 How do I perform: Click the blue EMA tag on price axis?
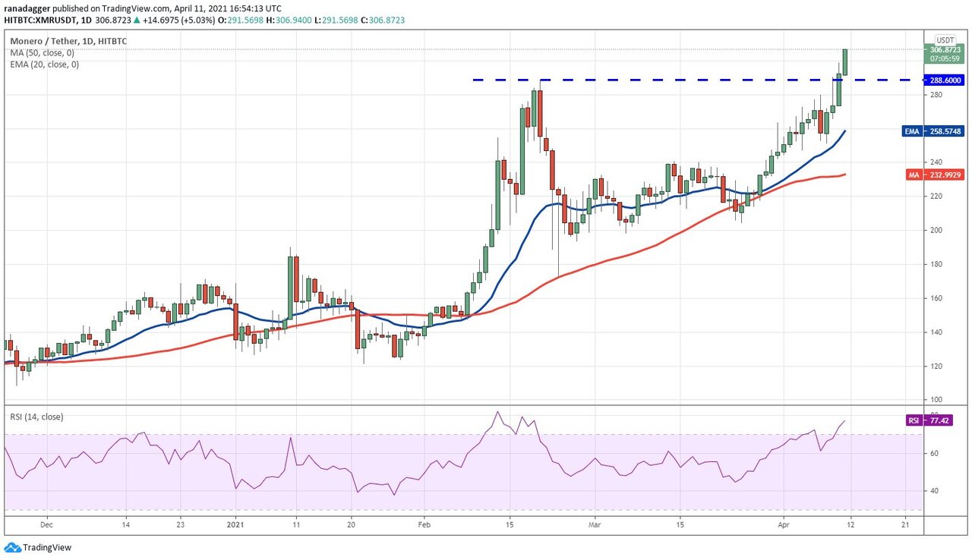tap(911, 131)
